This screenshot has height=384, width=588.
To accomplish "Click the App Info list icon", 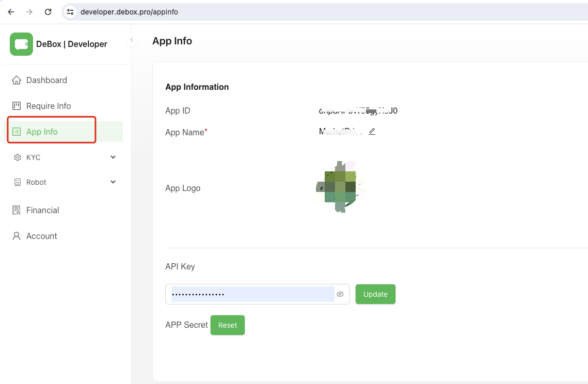I will pyautogui.click(x=17, y=132).
